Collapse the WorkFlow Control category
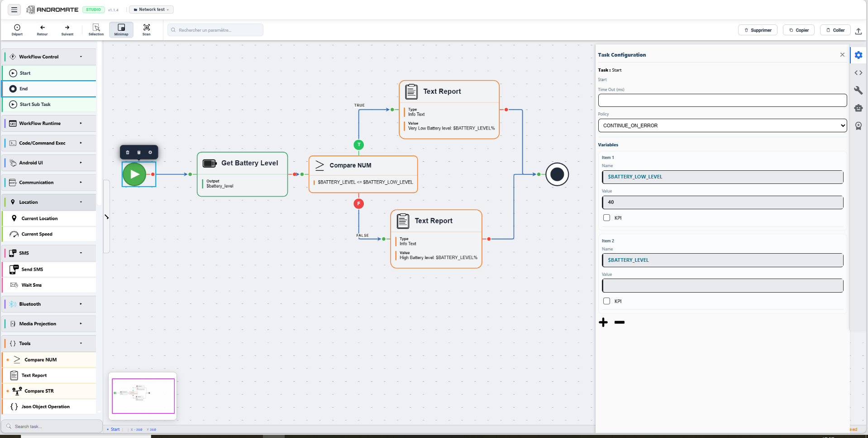This screenshot has width=868, height=438. (x=49, y=57)
